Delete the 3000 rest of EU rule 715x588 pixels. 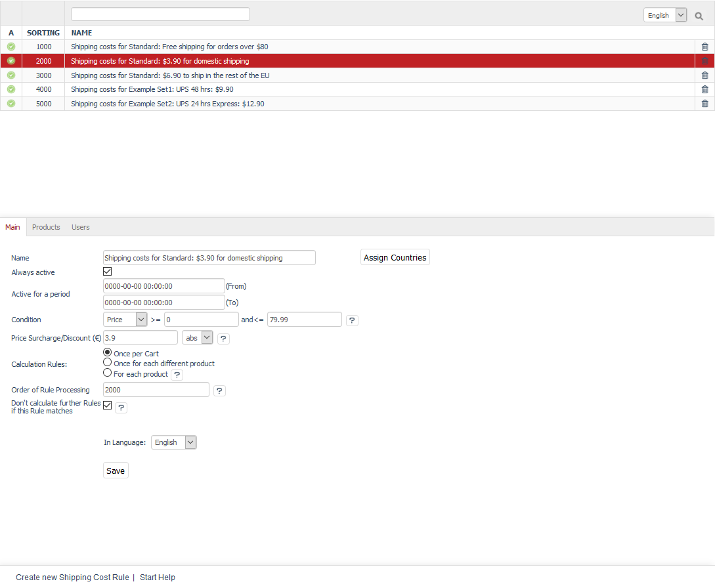click(704, 75)
